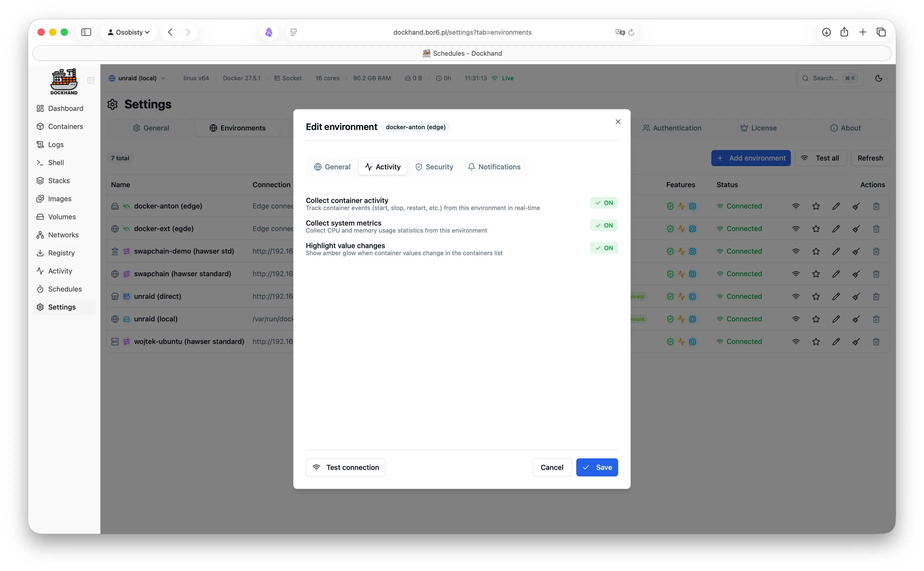Disable Highlight value changes
924x571 pixels.
[x=604, y=248]
